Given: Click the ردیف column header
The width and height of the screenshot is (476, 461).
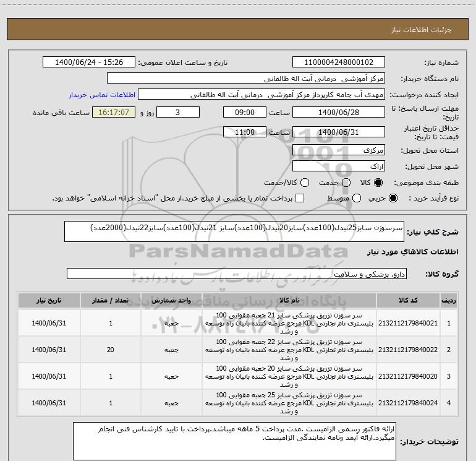Looking at the screenshot, I should click(449, 301).
